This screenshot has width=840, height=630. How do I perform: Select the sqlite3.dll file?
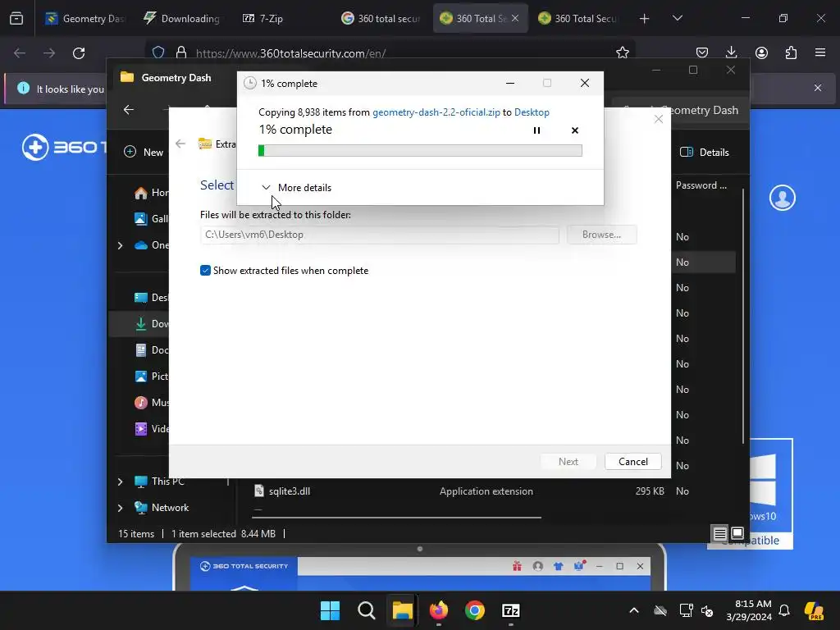290,491
